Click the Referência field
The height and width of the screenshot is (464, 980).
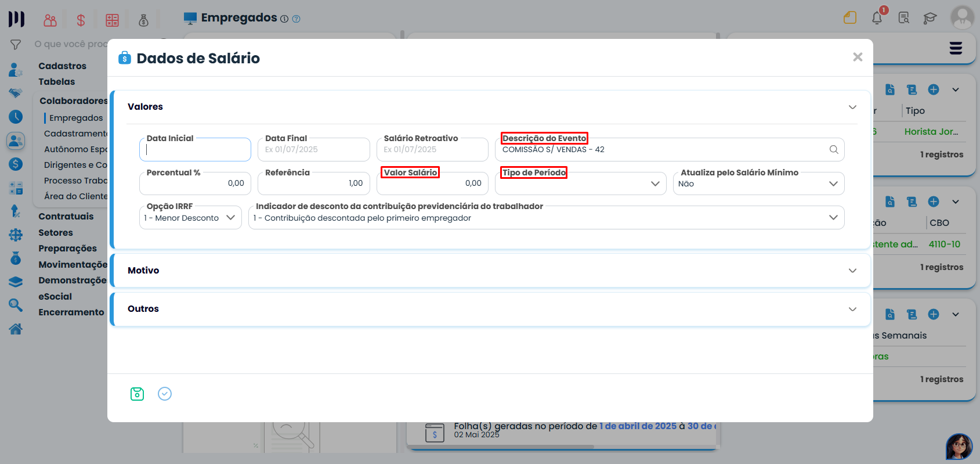click(x=314, y=184)
